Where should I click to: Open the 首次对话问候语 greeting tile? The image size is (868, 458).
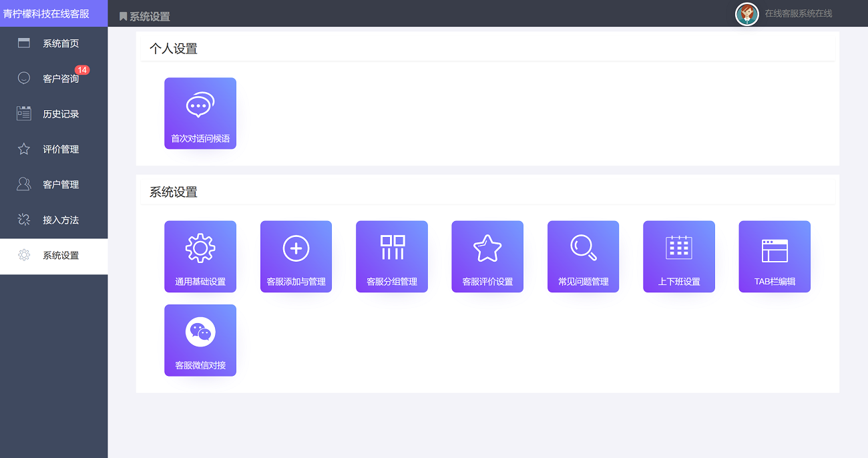tap(200, 113)
